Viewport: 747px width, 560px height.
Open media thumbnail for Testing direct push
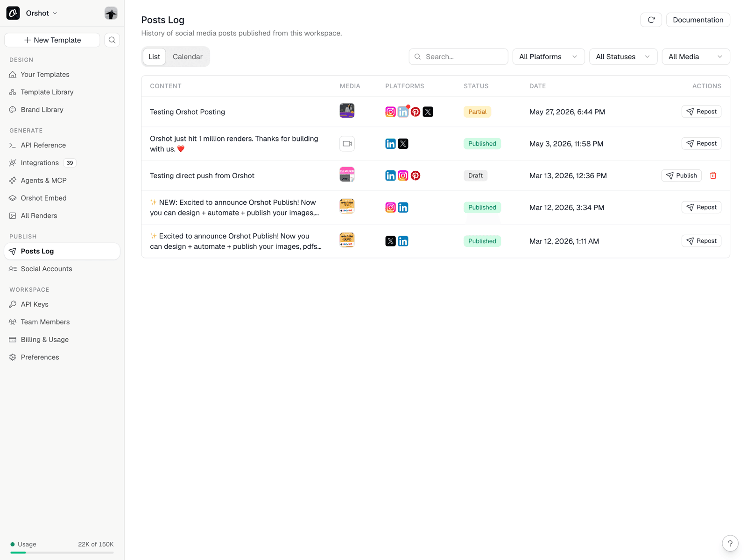click(347, 175)
